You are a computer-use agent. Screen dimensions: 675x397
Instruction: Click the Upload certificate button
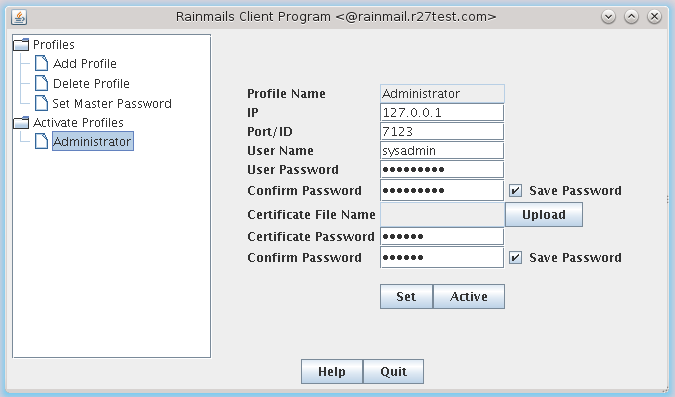544,214
